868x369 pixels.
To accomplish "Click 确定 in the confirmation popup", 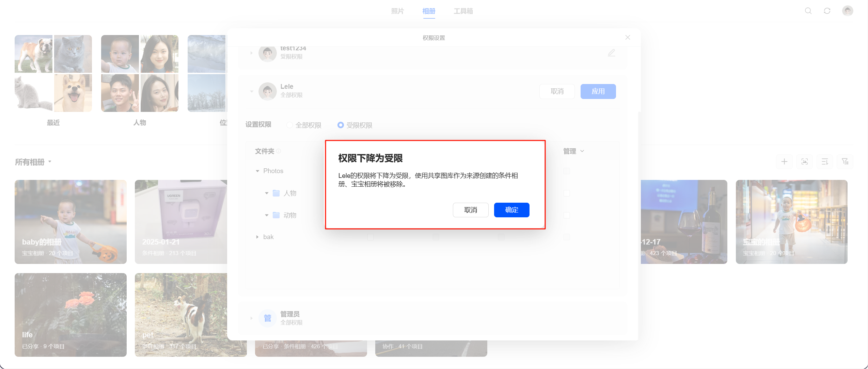I will [x=511, y=210].
